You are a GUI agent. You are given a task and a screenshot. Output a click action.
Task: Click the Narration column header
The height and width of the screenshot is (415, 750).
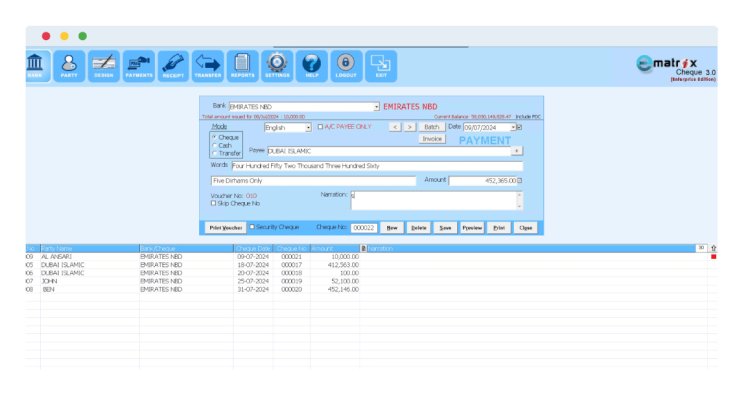531,249
